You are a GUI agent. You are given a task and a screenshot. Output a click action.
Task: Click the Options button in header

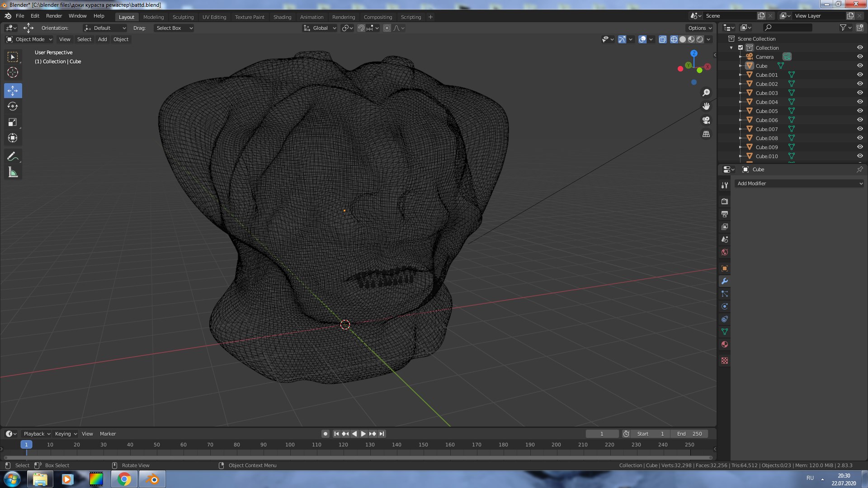click(x=699, y=28)
